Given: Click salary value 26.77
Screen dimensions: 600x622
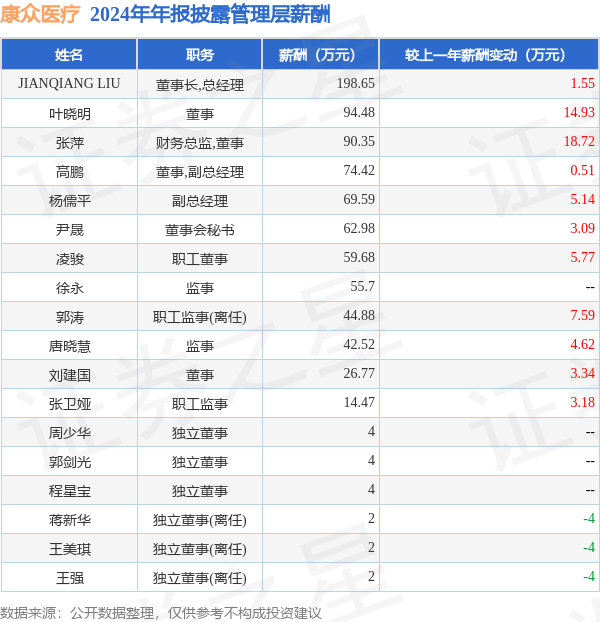Looking at the screenshot, I should (359, 373).
